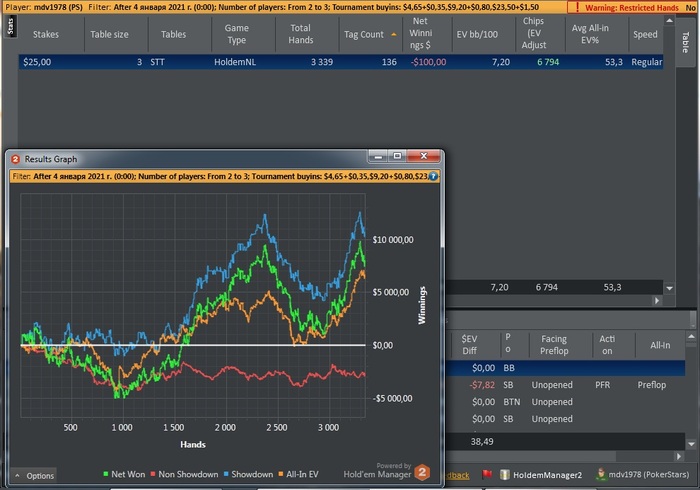Image resolution: width=700 pixels, height=490 pixels.
Task: Click the Results Graph window title icon
Action: tap(16, 159)
